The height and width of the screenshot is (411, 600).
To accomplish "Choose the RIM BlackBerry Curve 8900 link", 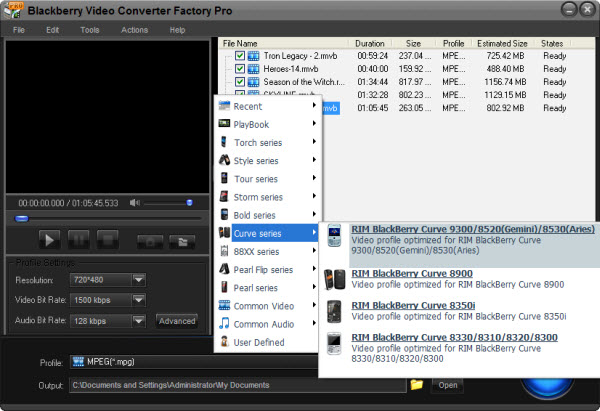I will (412, 274).
